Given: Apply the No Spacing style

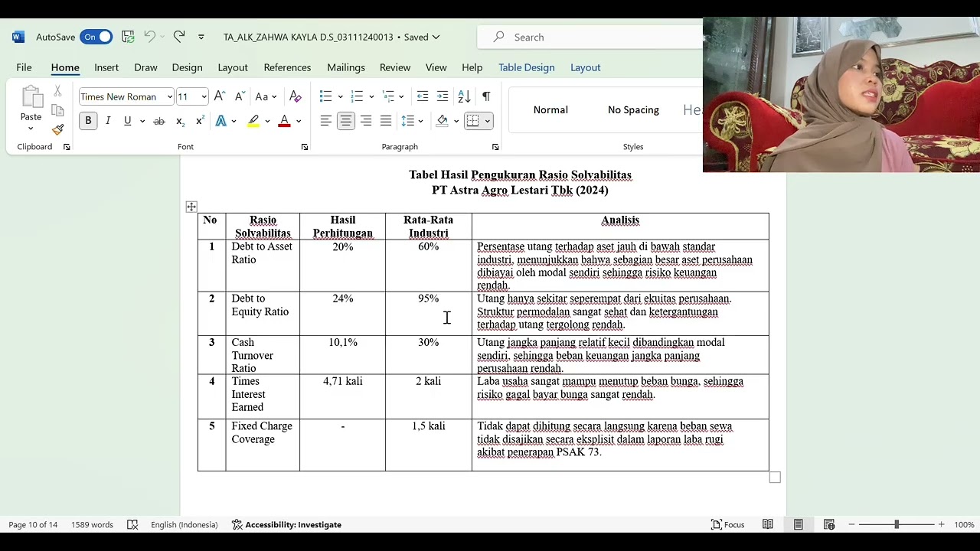Looking at the screenshot, I should [633, 110].
